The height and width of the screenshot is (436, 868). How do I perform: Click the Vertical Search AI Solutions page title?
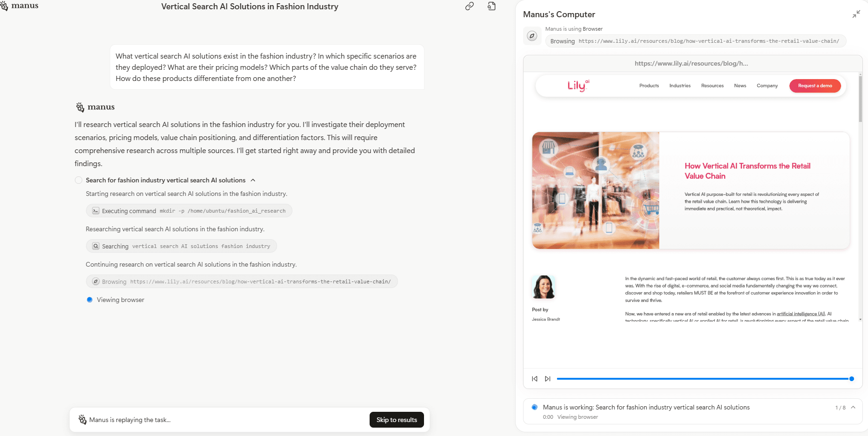click(x=250, y=7)
